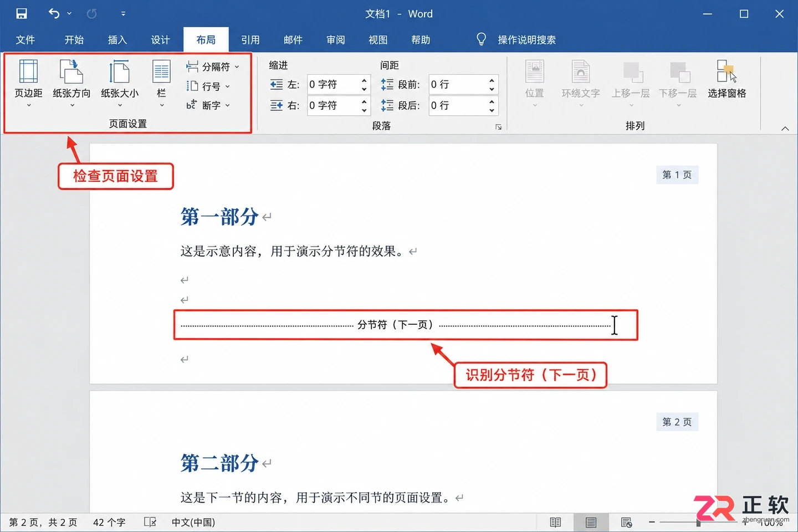798x532 pixels.
Task: Open the proofing check icon in status bar
Action: [x=150, y=522]
